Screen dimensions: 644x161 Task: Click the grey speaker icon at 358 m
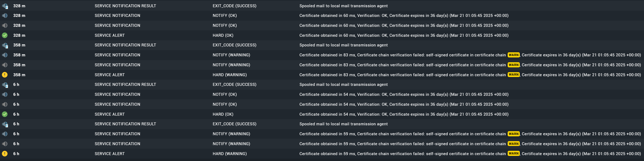tap(5, 65)
